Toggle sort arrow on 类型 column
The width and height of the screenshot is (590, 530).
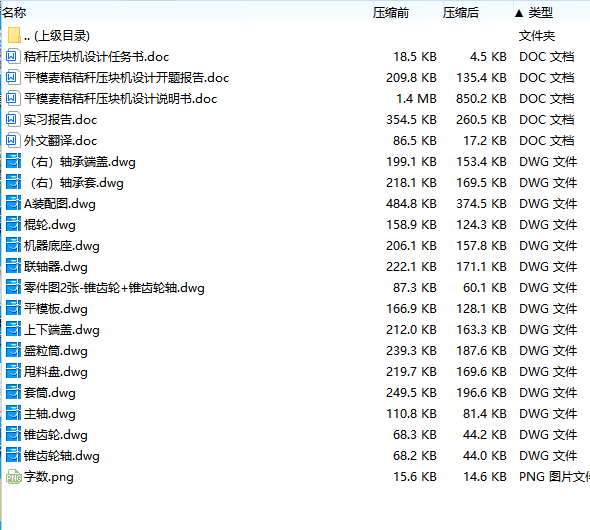point(519,14)
